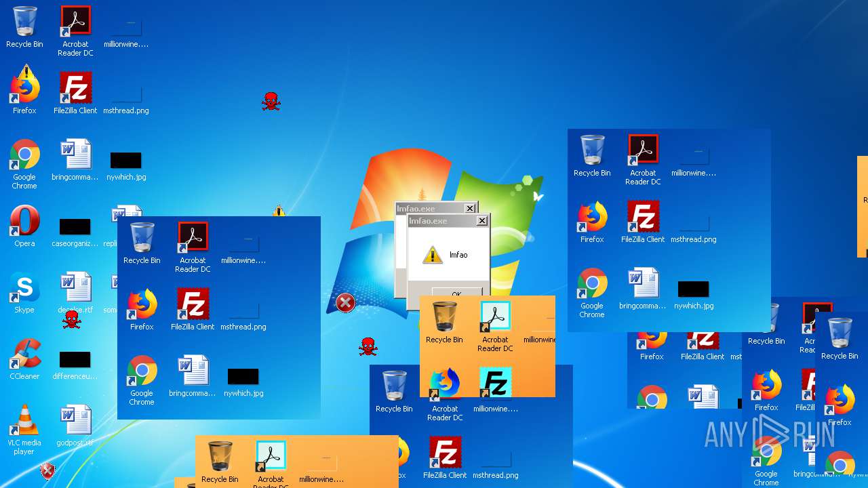Select the godpost.rtf document icon

[75, 421]
